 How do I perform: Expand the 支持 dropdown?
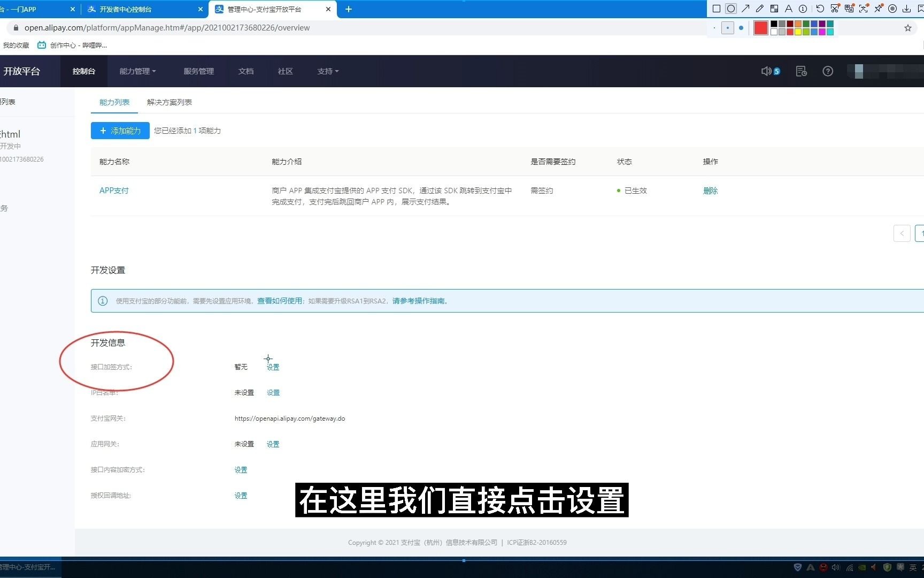pyautogui.click(x=327, y=71)
